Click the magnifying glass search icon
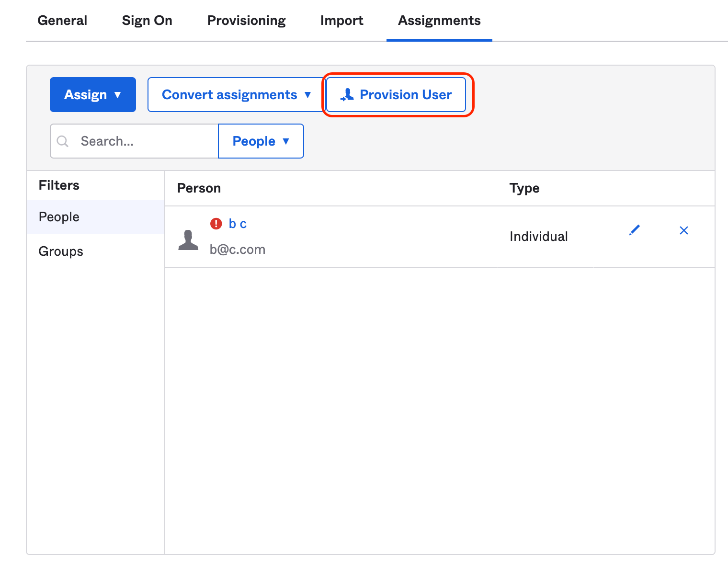The image size is (728, 569). tap(63, 141)
